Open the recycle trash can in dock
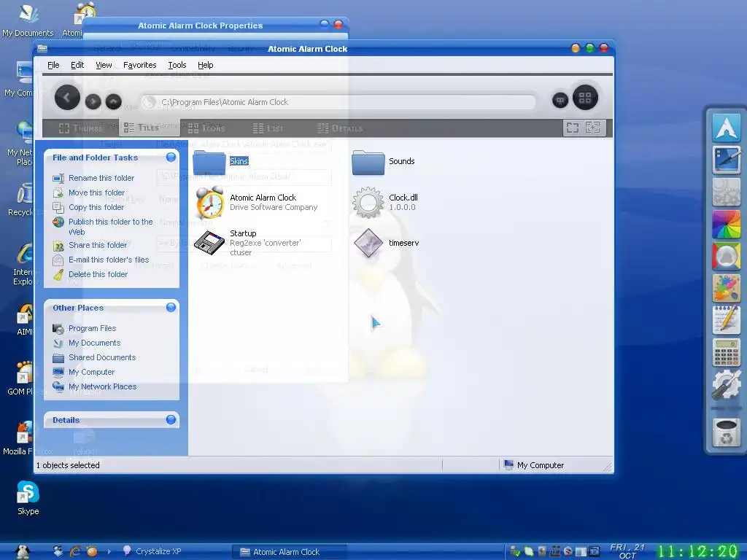 [x=726, y=432]
